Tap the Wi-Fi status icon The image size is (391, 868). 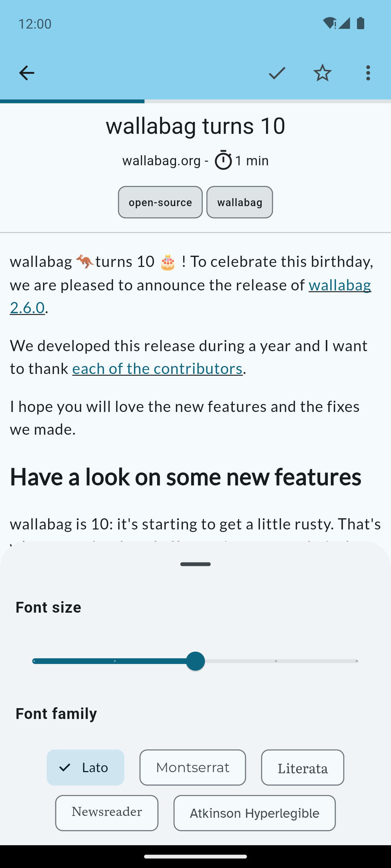[329, 24]
